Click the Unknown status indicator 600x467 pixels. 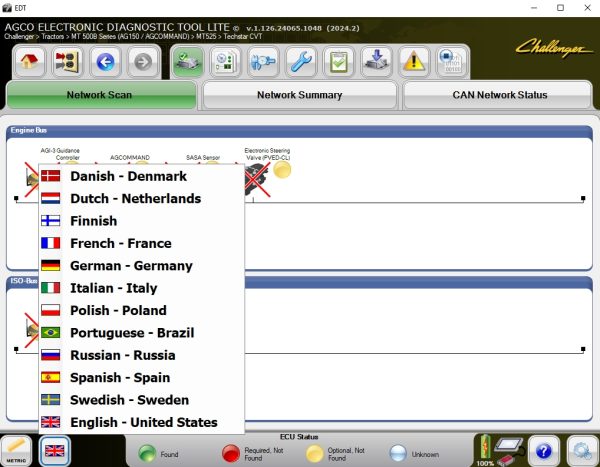(x=398, y=454)
